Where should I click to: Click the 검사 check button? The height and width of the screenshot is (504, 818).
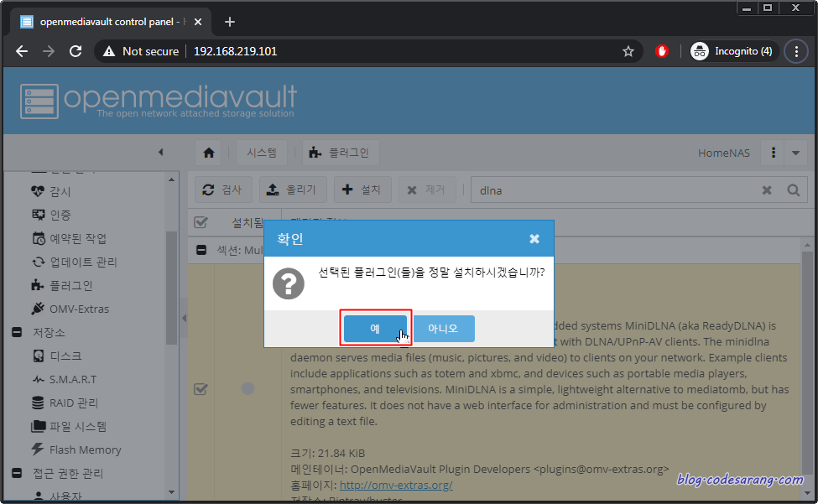pos(223,190)
